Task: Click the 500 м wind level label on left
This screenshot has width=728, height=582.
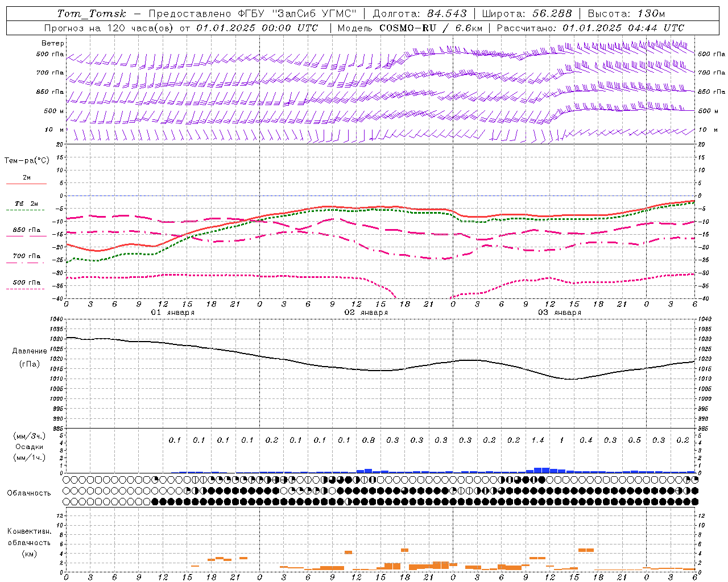Action: tap(54, 111)
